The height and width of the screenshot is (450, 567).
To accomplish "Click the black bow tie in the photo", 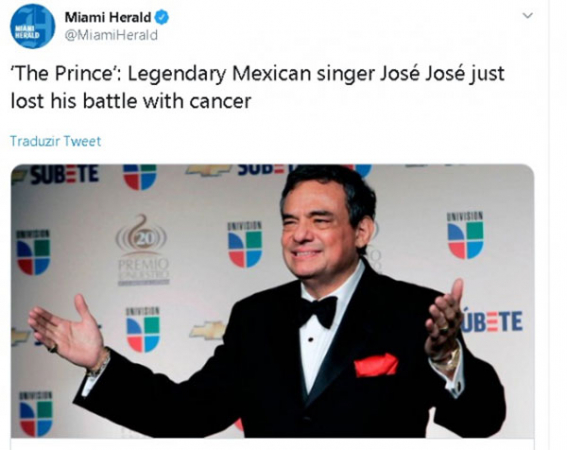I will [x=318, y=311].
